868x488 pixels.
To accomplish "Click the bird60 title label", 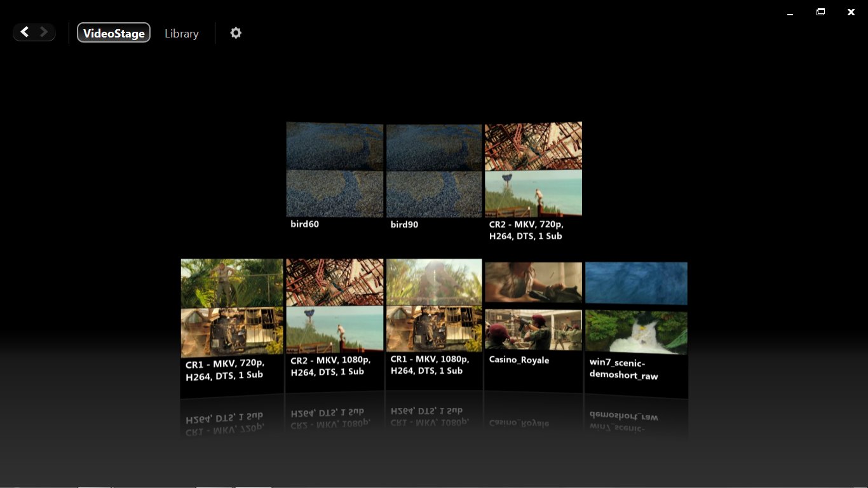I will [x=304, y=224].
